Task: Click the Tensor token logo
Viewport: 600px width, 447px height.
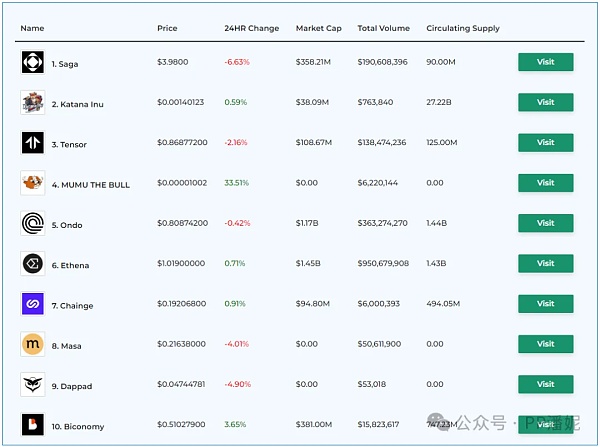Action: click(33, 143)
